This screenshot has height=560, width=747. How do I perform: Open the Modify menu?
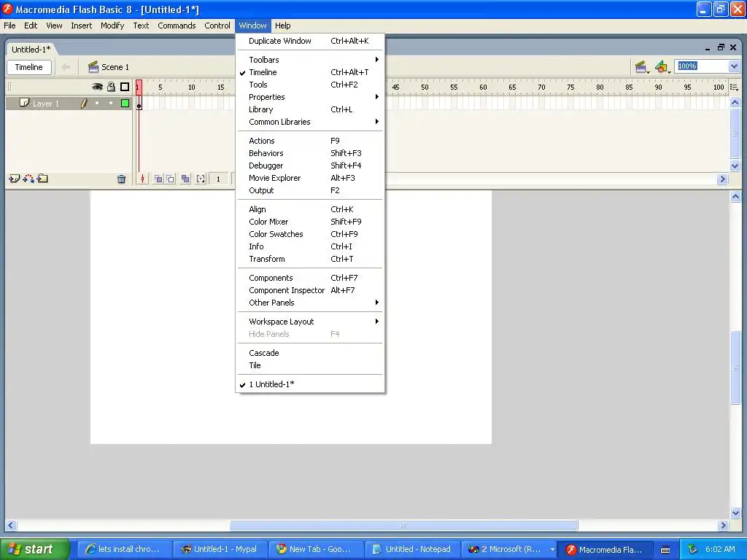click(x=112, y=26)
